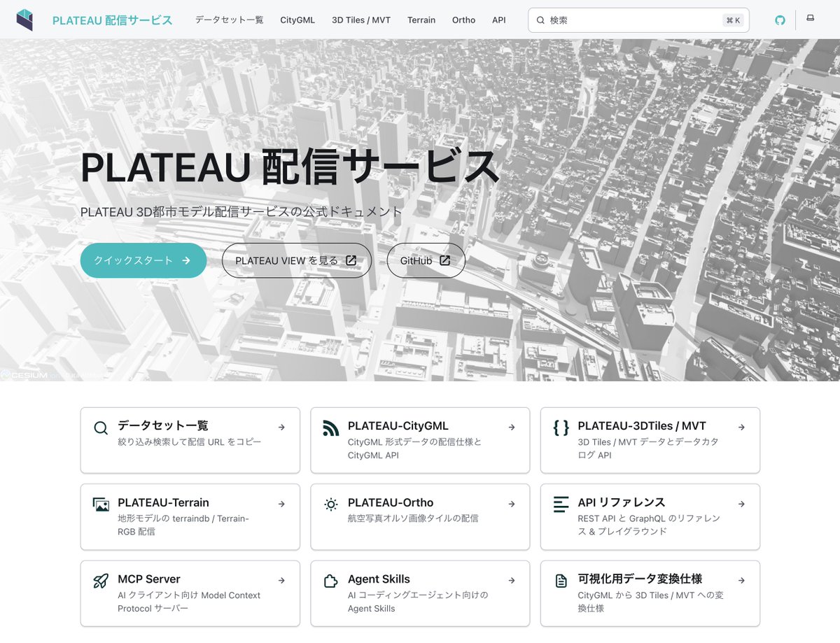Click the large hero heading PLATEAU 配信サービス
This screenshot has height=643, width=840.
pyautogui.click(x=290, y=167)
